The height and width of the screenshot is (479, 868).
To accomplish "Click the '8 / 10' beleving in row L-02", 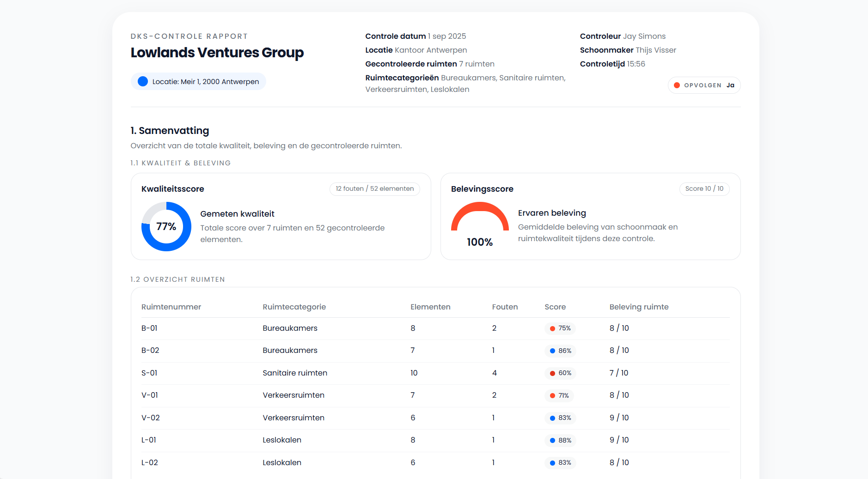I will 619,463.
